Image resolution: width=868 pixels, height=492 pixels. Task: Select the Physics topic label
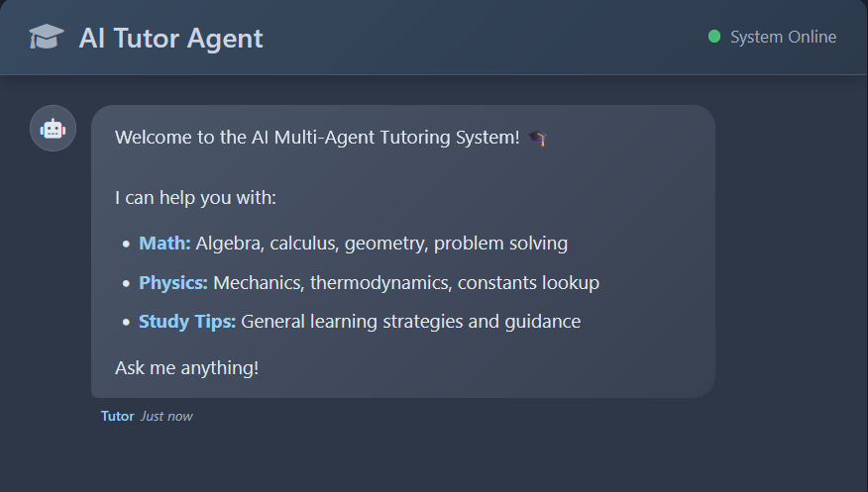click(172, 283)
